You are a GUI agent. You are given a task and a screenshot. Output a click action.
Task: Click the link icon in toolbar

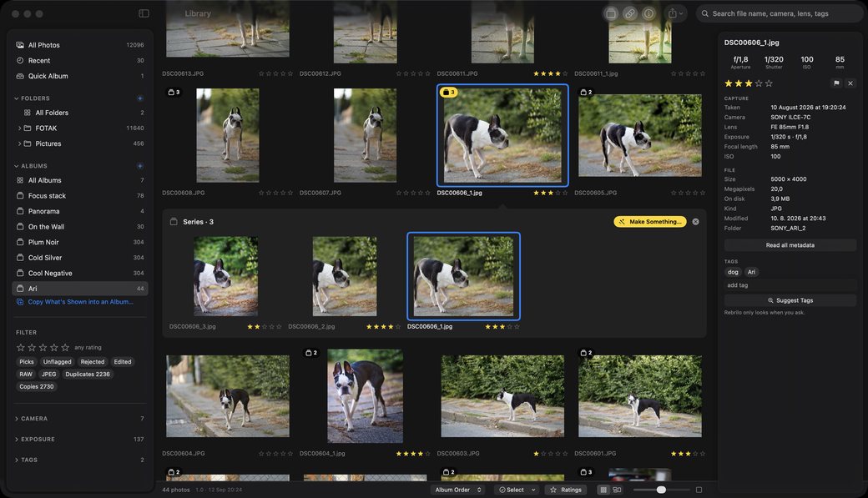630,13
